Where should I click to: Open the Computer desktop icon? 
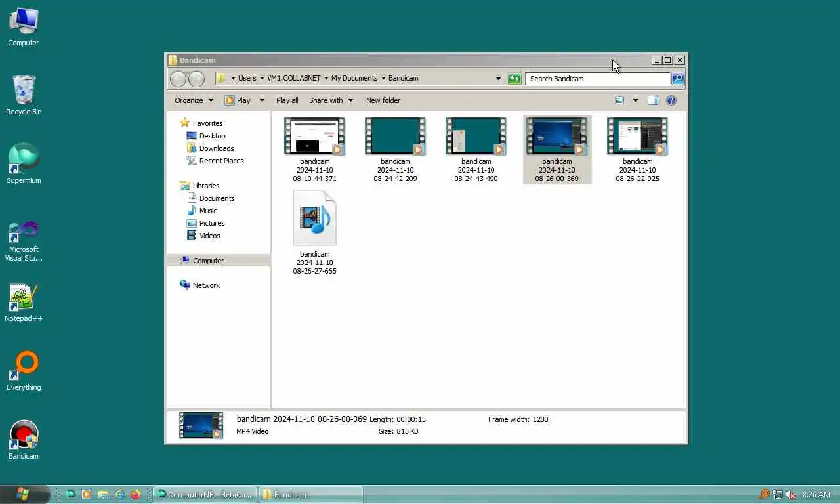(24, 27)
